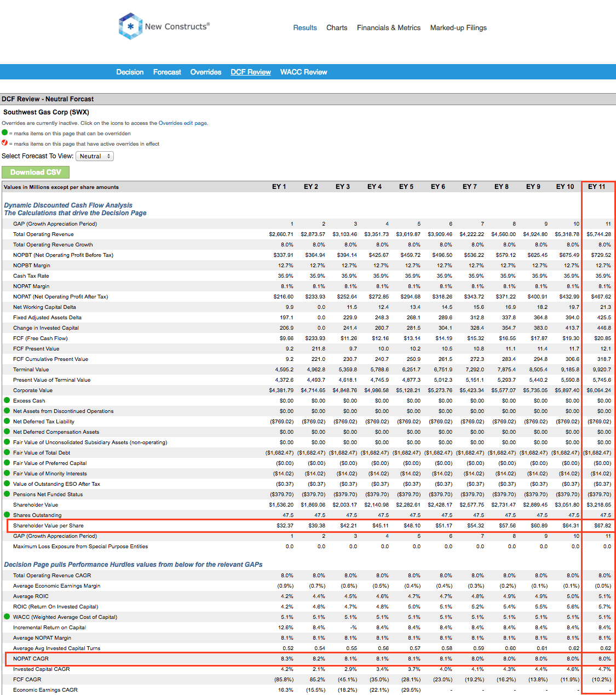Image resolution: width=616 pixels, height=695 pixels.
Task: Select the Average Economic Earnings Margin label
Action: 57,585
